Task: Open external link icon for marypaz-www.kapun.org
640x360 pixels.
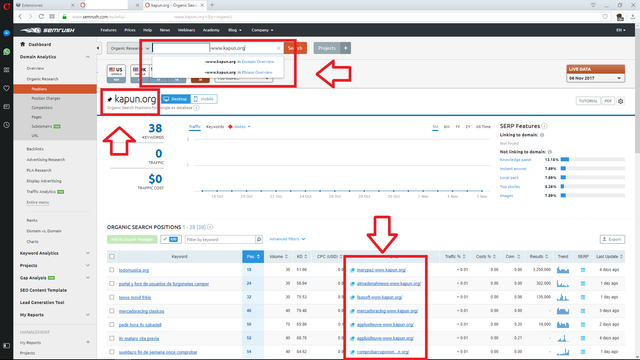Action: [352, 270]
